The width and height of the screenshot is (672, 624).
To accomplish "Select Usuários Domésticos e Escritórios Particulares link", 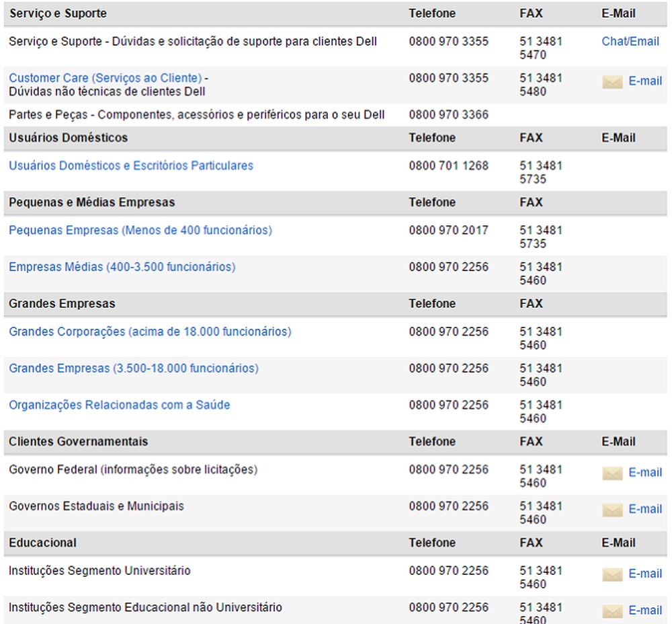I will (130, 165).
